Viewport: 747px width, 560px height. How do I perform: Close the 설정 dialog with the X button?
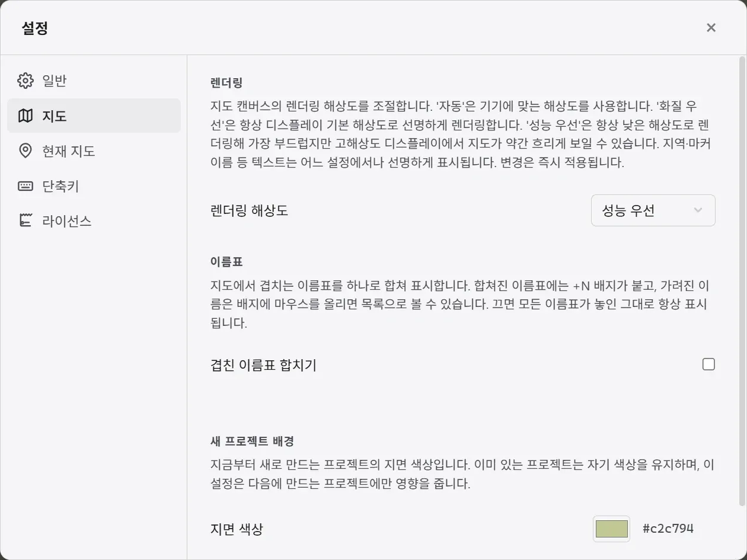click(711, 27)
